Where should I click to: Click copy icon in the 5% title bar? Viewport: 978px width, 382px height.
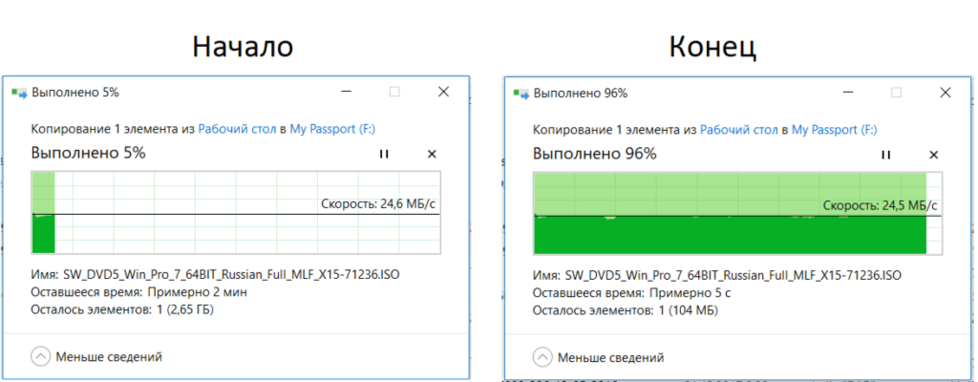(x=19, y=93)
